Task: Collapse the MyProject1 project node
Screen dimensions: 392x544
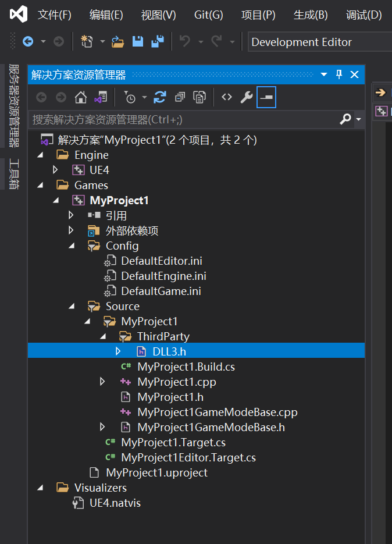Action: (x=56, y=200)
